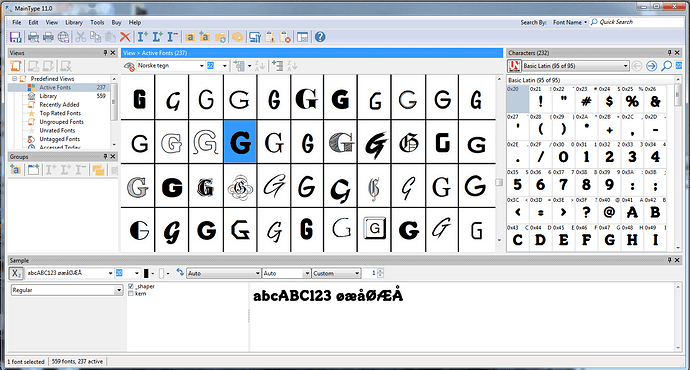
Task: Click the web globe export icon
Action: 64,37
